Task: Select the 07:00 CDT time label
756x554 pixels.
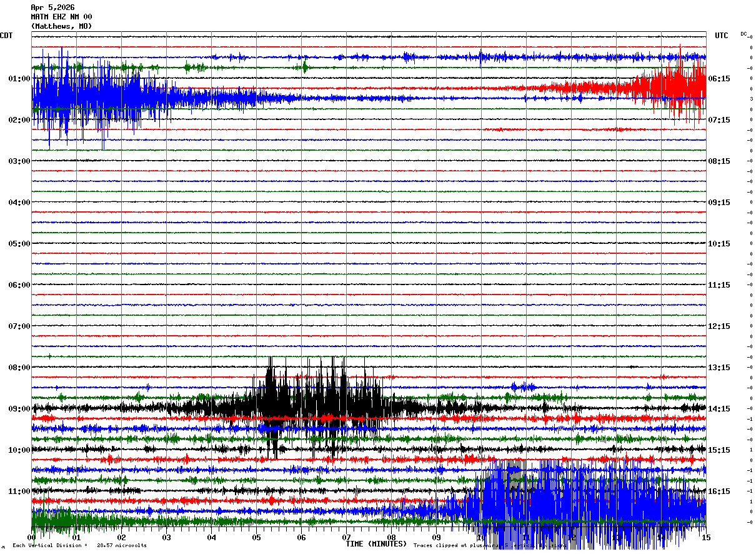Action: point(19,326)
